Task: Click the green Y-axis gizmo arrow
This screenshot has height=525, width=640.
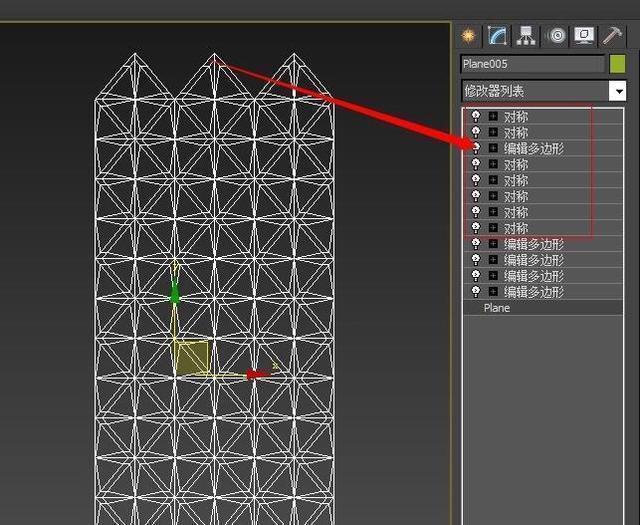Action: [x=175, y=291]
